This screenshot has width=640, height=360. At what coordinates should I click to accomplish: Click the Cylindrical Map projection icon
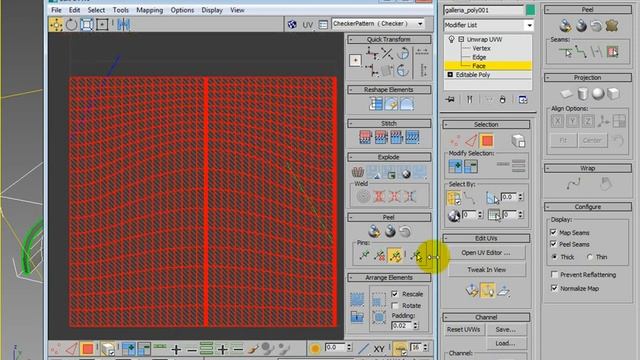[582, 94]
